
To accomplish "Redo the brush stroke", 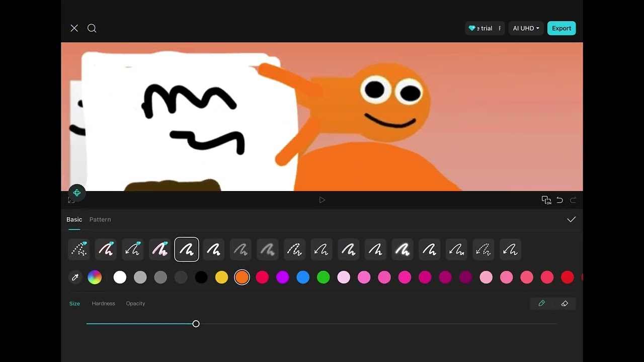I will point(573,200).
